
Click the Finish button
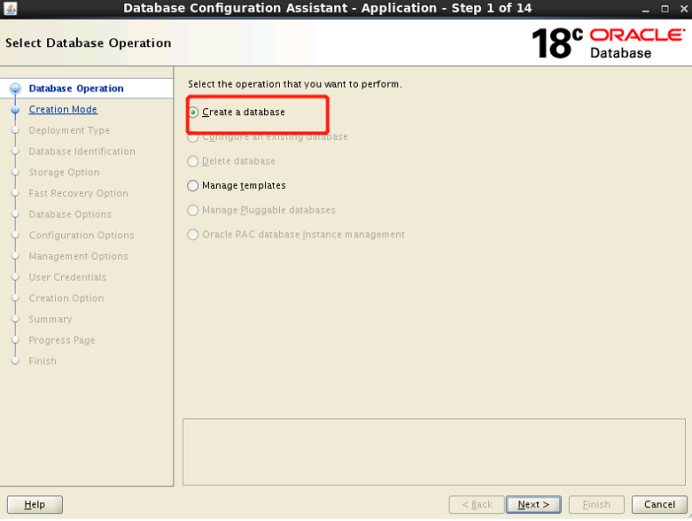(596, 504)
